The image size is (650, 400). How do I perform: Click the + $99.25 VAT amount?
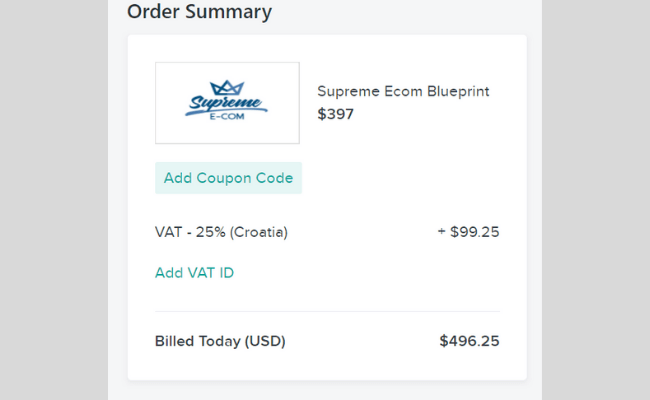point(468,232)
